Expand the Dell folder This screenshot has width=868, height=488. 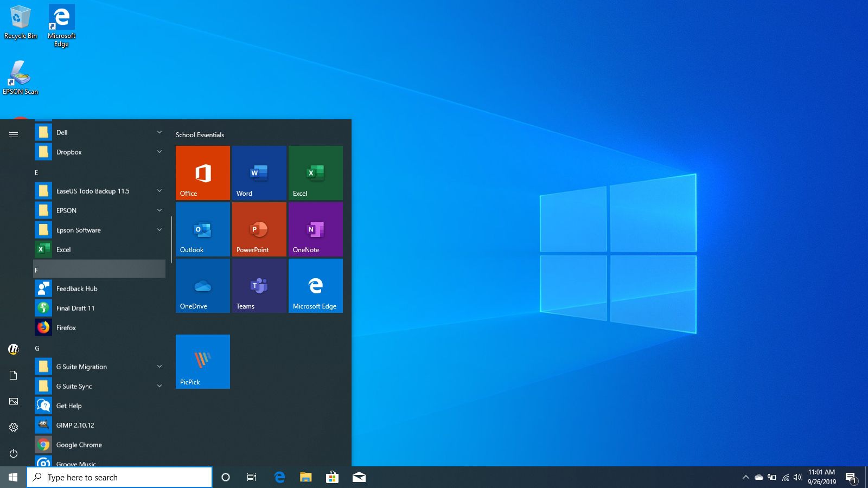(x=99, y=132)
